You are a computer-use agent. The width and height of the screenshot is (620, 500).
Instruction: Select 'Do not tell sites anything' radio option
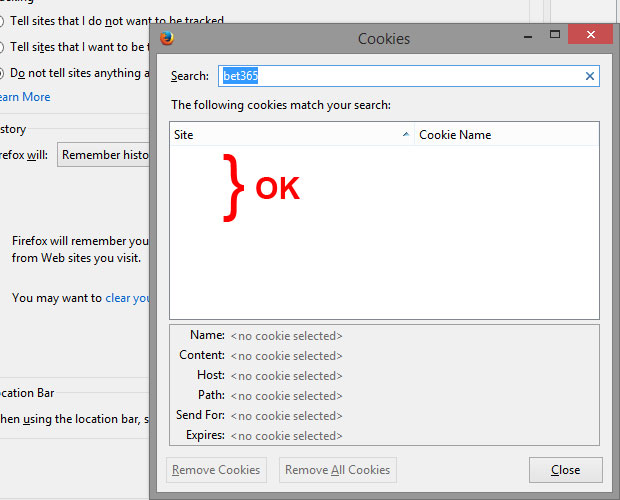coord(1,73)
